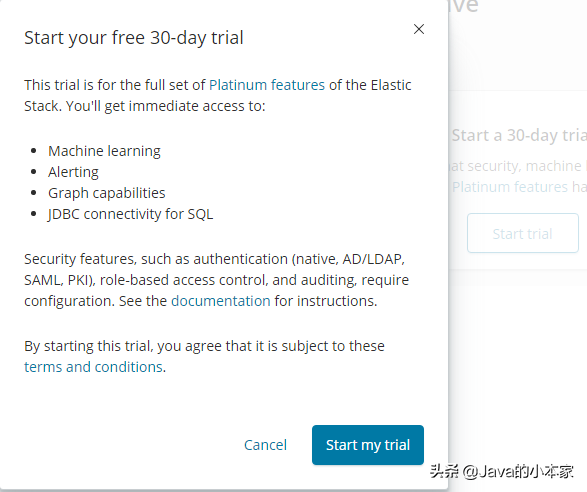Click the Cancel button
The width and height of the screenshot is (587, 492).
pos(265,445)
